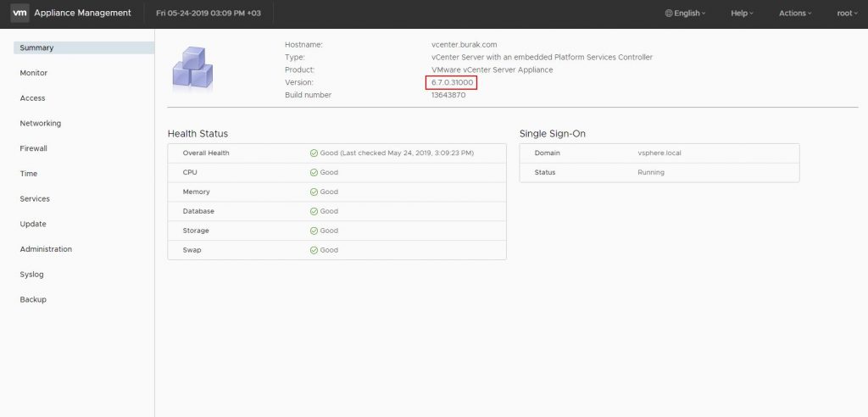The width and height of the screenshot is (868, 417).
Task: Click the Database row label
Action: point(198,211)
